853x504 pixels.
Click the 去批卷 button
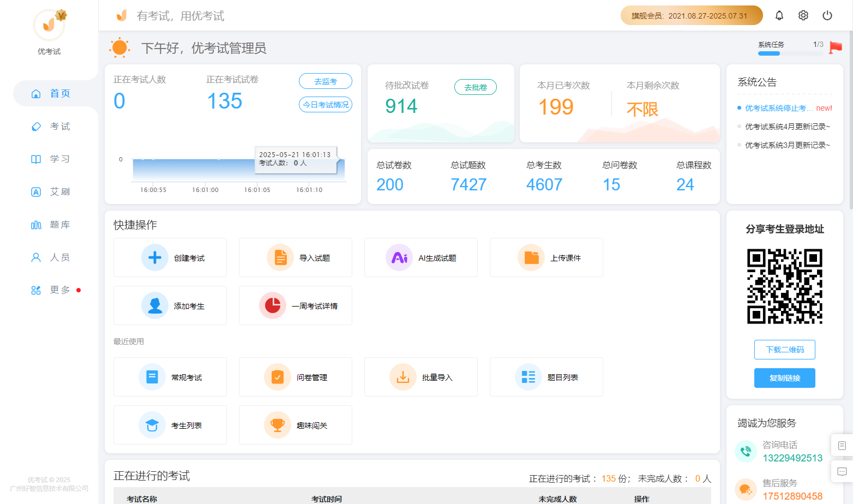tap(476, 87)
